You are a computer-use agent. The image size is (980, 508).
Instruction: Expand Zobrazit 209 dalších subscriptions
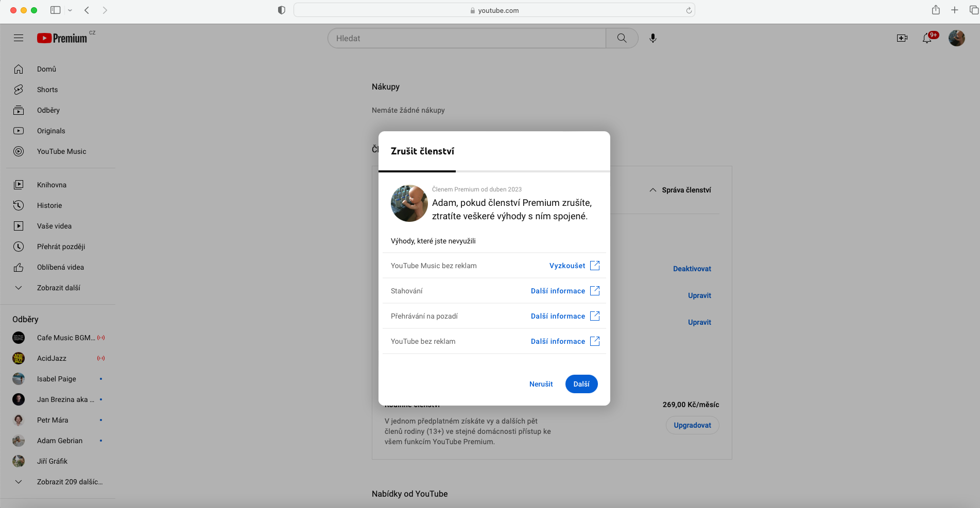coord(70,482)
